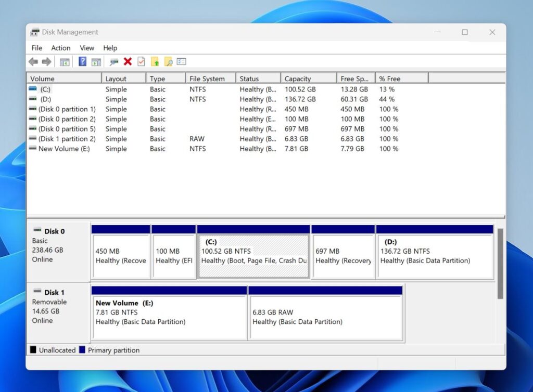Toggle the console tree pane icon
This screenshot has height=392, width=533.
(65, 61)
